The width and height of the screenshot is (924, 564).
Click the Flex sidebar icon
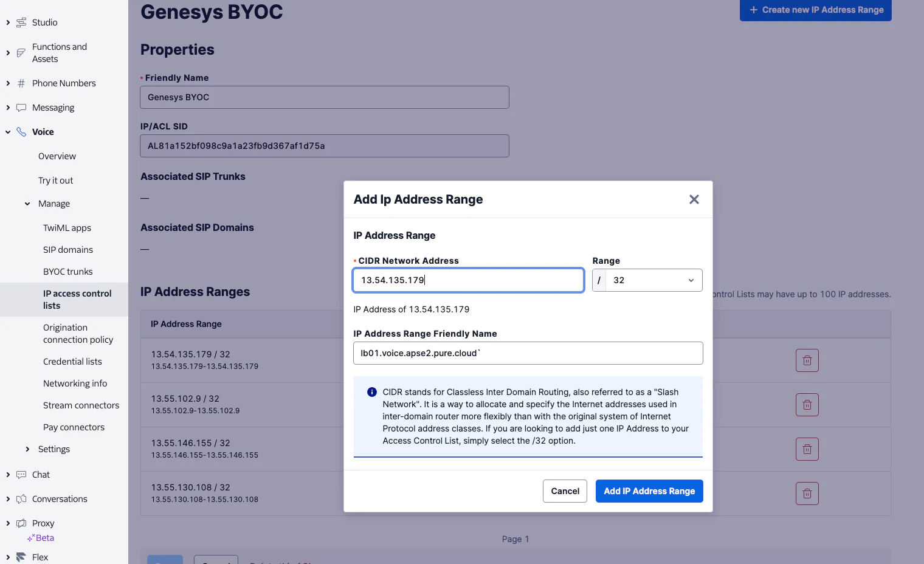21,557
